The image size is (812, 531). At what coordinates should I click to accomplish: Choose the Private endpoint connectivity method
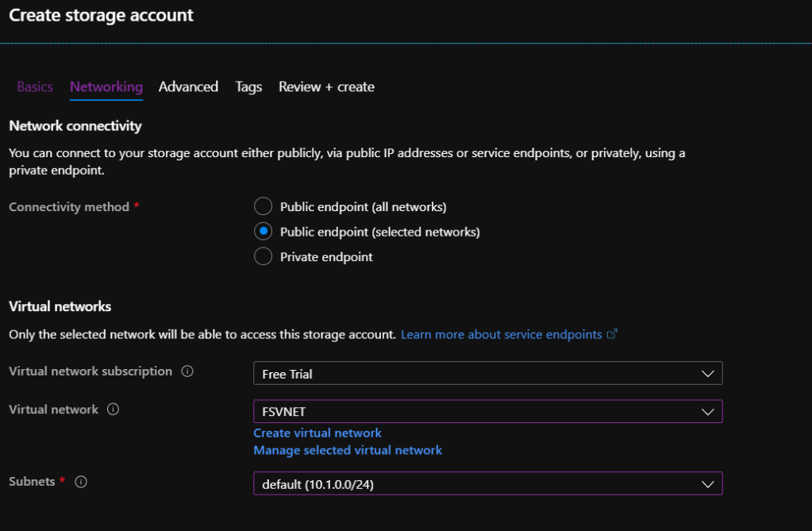[263, 256]
